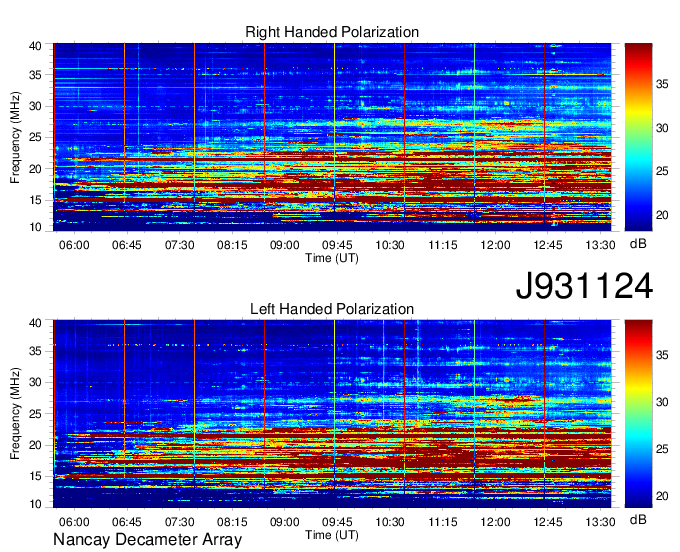Click the dB label under bottom color bar

[x=638, y=519]
